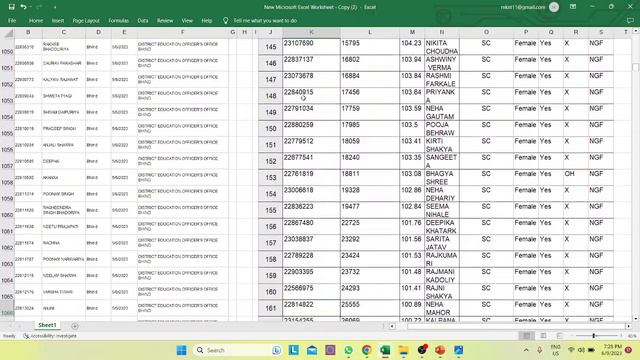The image size is (640, 360).
Task: Click the Undo arrow icon
Action: pyautogui.click(x=24, y=7)
